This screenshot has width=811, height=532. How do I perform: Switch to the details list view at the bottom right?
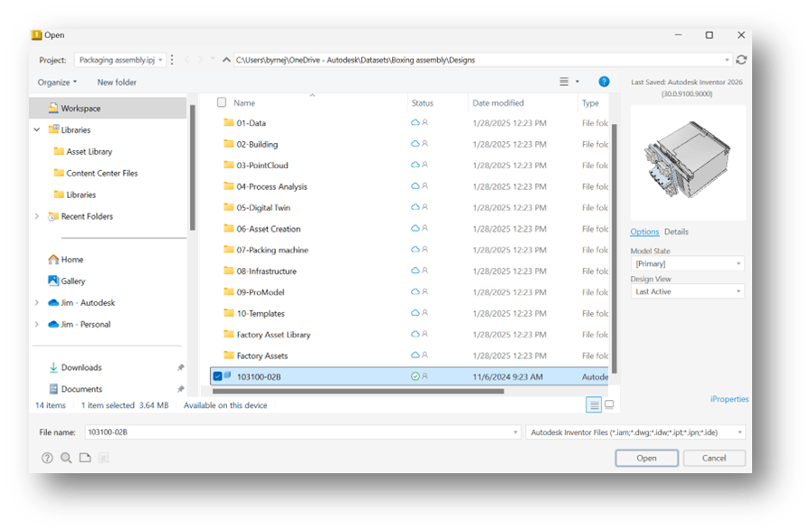pyautogui.click(x=594, y=404)
